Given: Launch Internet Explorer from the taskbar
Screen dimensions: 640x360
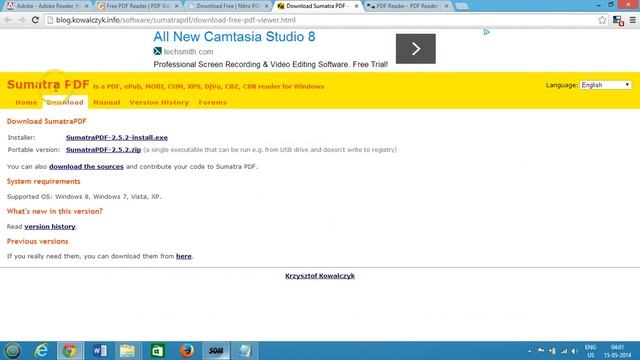Looking at the screenshot, I should (x=41, y=351).
